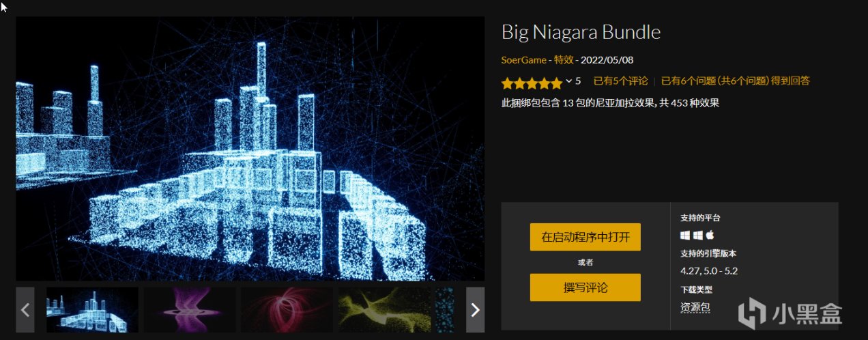Expand the rating breakdown chevron beside stars
This screenshot has height=340, width=868.
point(568,81)
